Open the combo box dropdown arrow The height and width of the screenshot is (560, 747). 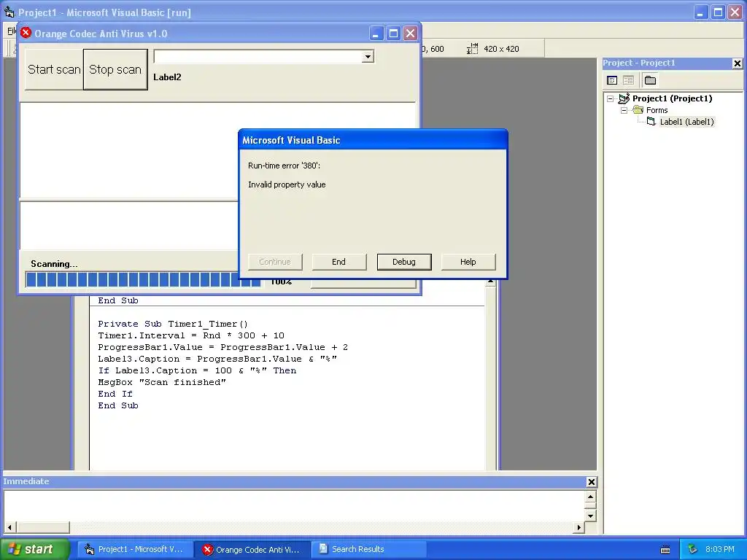pos(368,57)
